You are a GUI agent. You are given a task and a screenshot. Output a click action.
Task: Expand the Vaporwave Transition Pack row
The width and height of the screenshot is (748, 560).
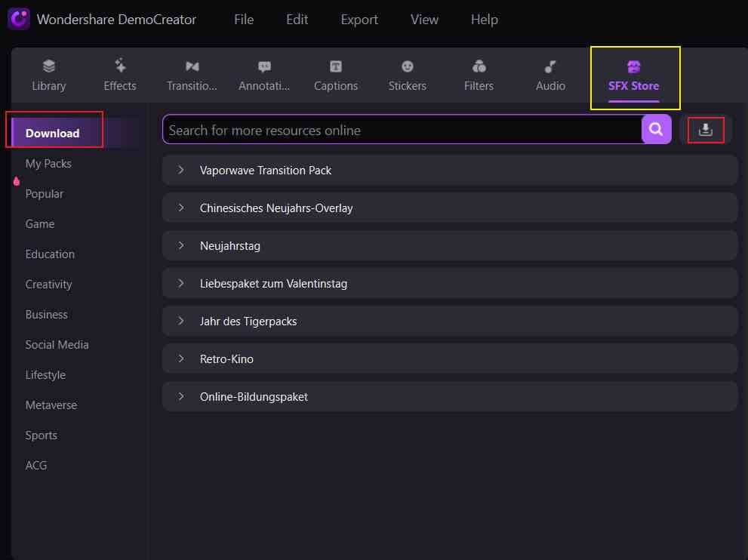point(450,171)
